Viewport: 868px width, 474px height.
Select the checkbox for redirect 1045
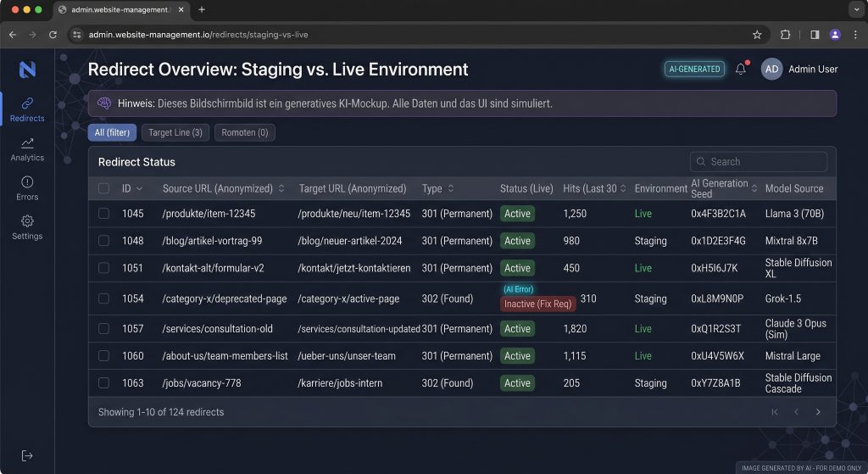[103, 213]
